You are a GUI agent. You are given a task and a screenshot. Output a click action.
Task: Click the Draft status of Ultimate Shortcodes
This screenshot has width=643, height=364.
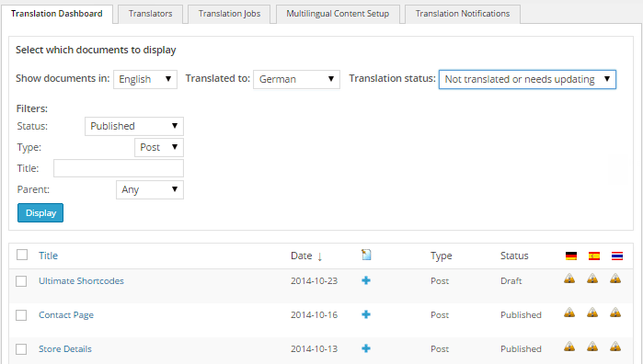point(511,280)
